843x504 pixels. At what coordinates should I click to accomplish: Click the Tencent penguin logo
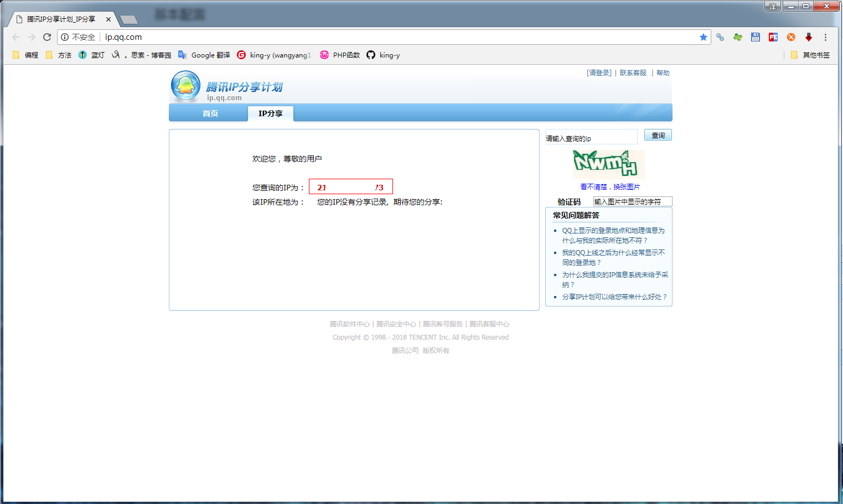(186, 86)
